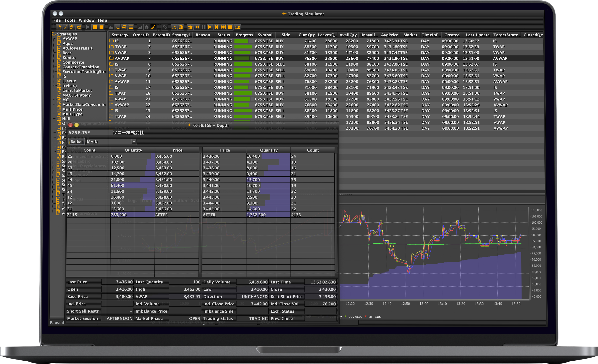Screen dimensions: 598x364
Task: Toggle the Baikai button in Depth window
Action: (76, 142)
